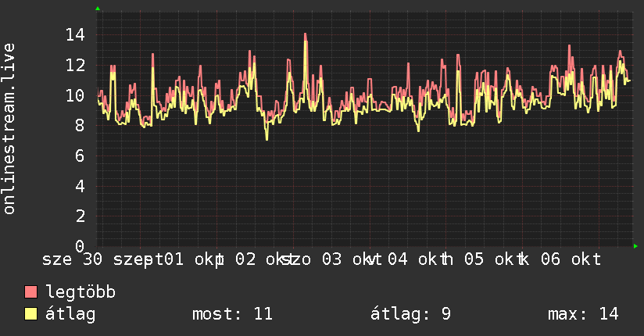644x336 pixels.
Task: Click the green arrow ending the x-axis
Action: 635,246
